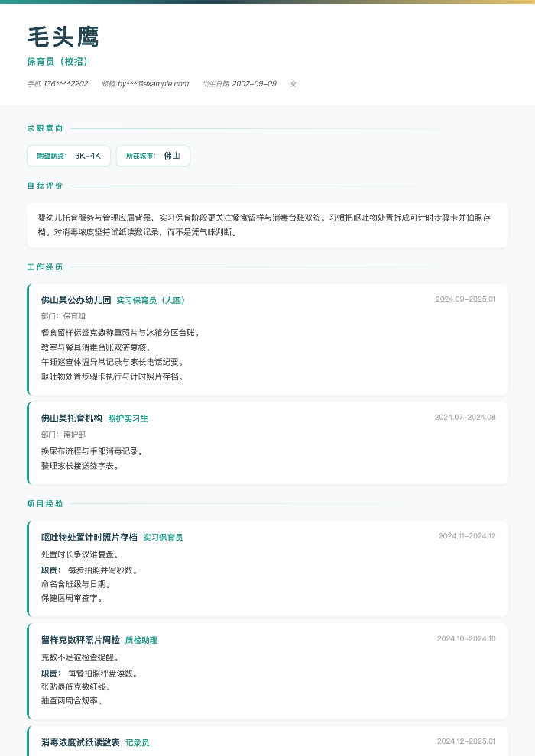
Task: Click the name heading 毛头鹰
Action: pyautogui.click(x=63, y=37)
